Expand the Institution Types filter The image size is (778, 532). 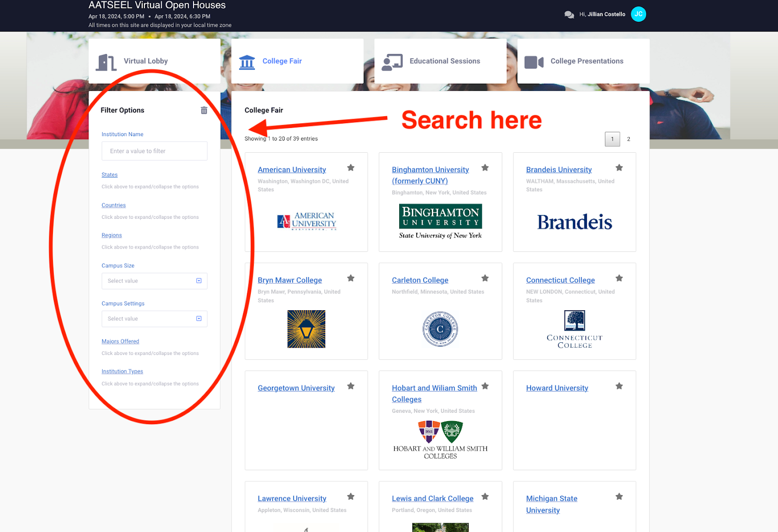122,372
